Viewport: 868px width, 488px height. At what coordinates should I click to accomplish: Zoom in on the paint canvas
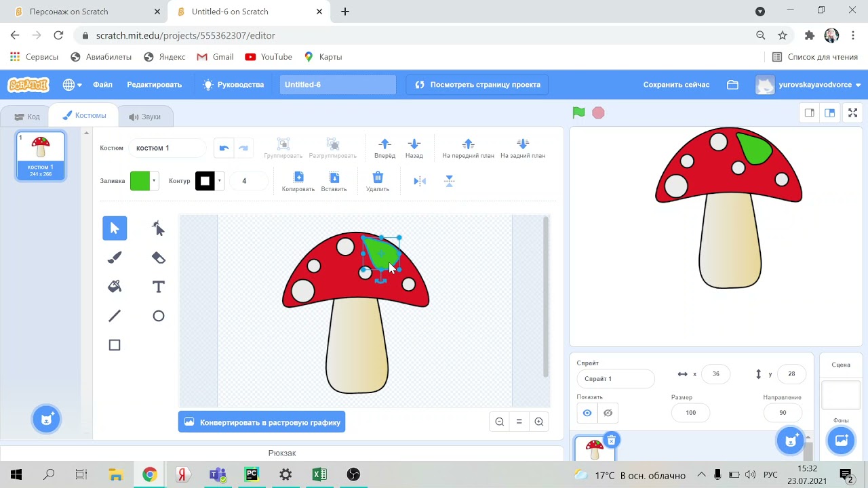(x=539, y=422)
